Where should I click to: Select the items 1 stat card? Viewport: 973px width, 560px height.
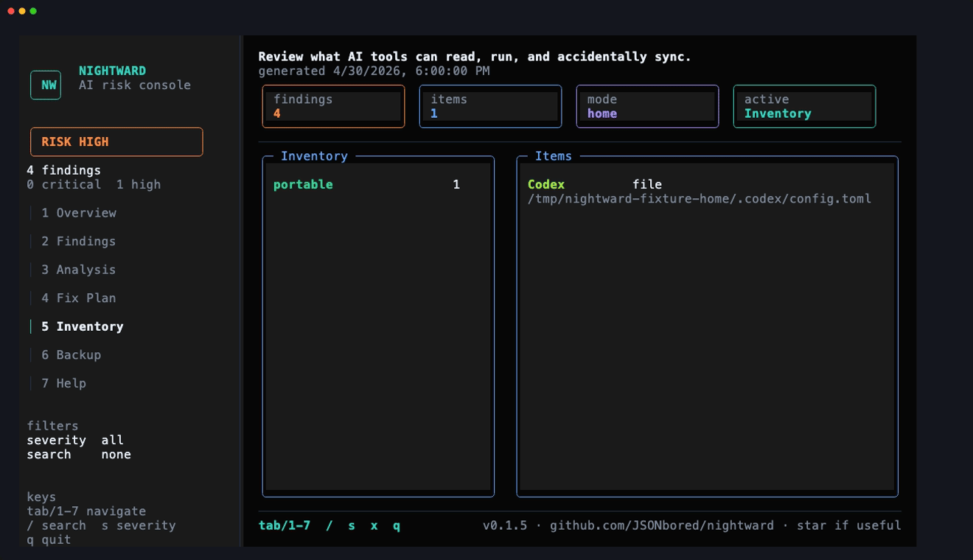point(490,106)
